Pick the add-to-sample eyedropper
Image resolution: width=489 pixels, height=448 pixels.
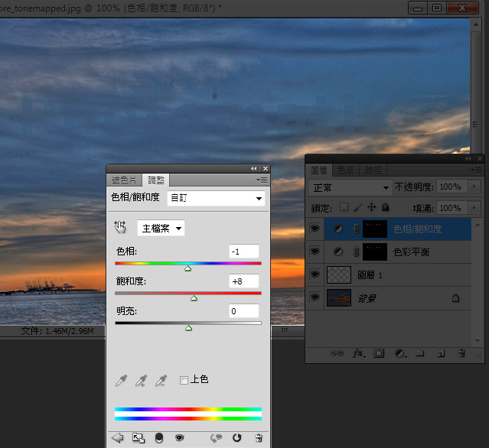(x=141, y=381)
